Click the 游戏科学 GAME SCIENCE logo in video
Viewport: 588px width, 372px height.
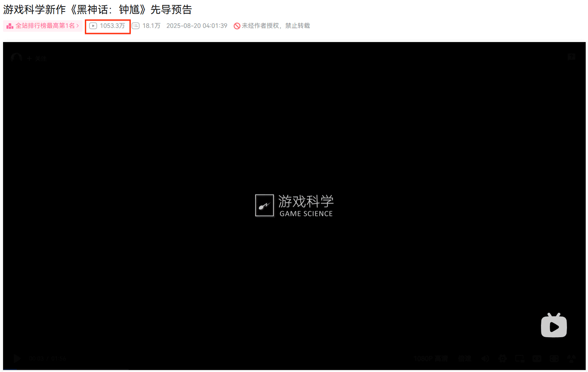294,205
